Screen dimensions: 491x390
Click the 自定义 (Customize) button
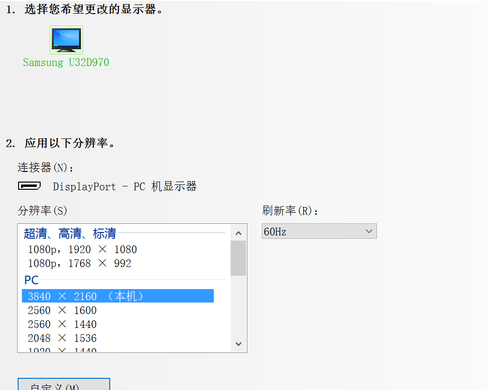64,384
